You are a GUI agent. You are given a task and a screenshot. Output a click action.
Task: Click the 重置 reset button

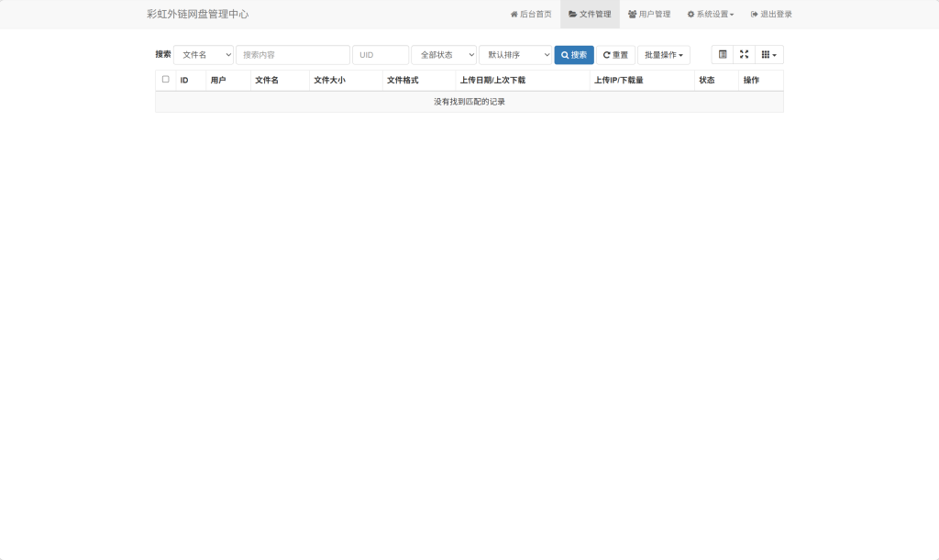click(x=614, y=55)
